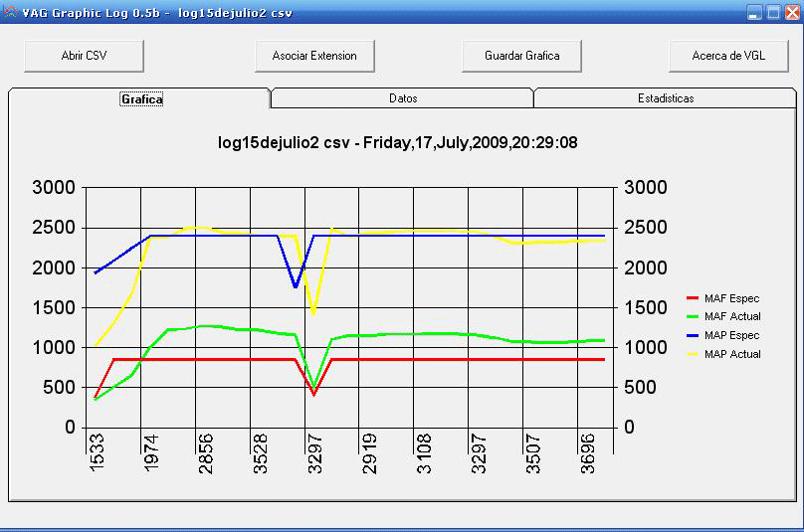The width and height of the screenshot is (804, 532).
Task: Click the 1533 label on the x-axis
Action: pos(97,453)
